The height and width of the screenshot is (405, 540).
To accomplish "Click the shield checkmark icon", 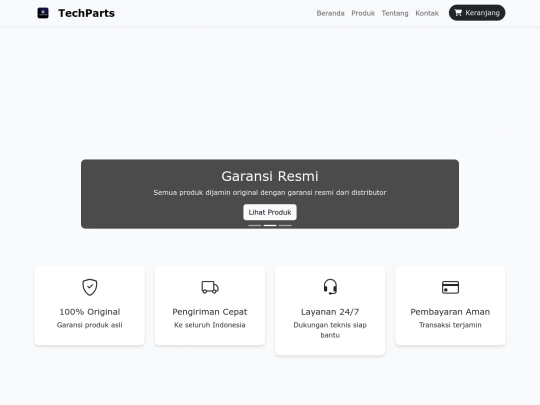I will pyautogui.click(x=90, y=287).
